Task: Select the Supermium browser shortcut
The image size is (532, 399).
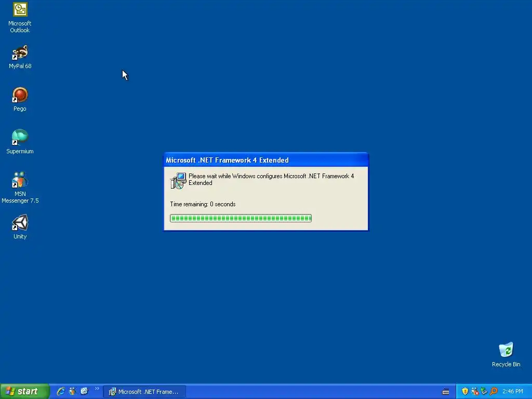Action: click(x=20, y=142)
